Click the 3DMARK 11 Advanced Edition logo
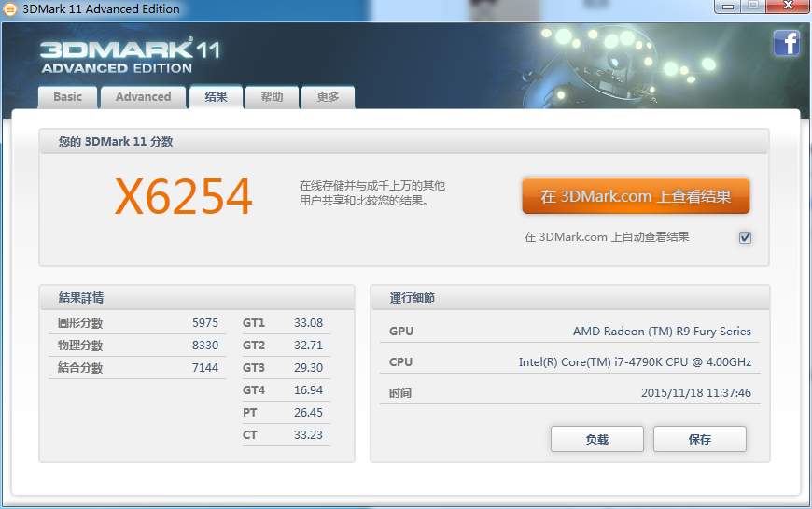Viewport: 812px width, 509px height. point(130,56)
